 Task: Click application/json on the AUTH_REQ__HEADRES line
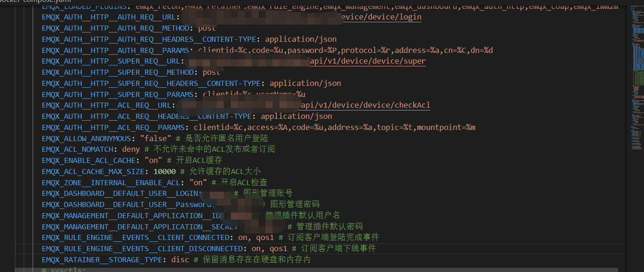click(x=301, y=39)
